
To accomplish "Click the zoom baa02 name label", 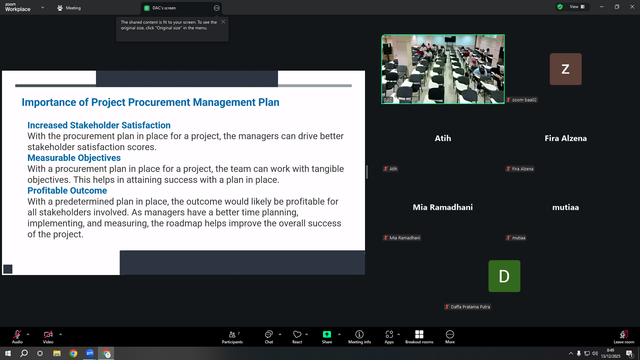I will click(522, 100).
